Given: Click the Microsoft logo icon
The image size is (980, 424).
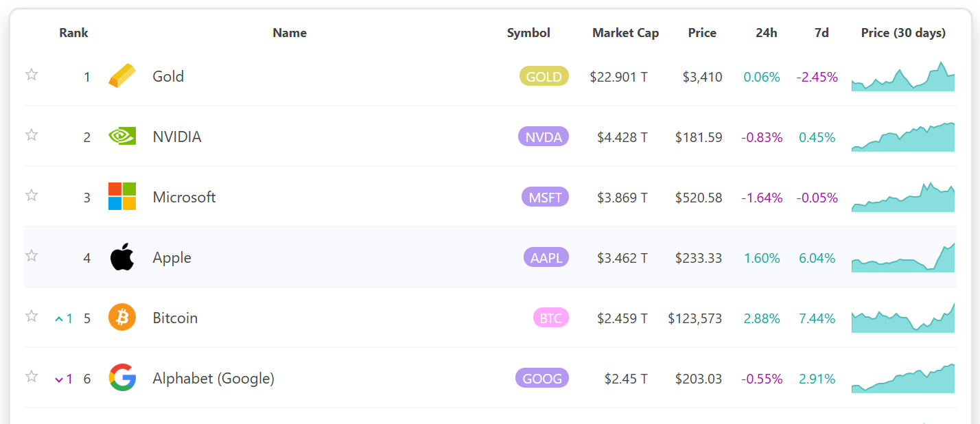Looking at the screenshot, I should tap(122, 196).
